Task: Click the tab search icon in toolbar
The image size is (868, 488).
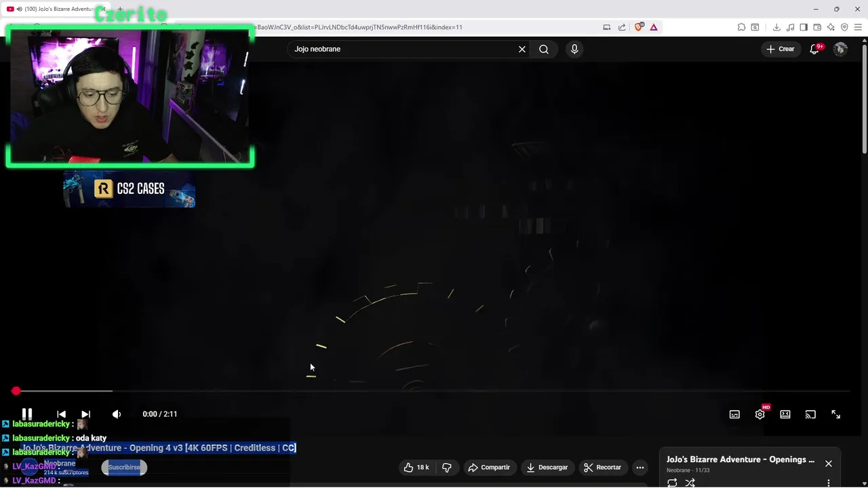Action: click(x=755, y=27)
